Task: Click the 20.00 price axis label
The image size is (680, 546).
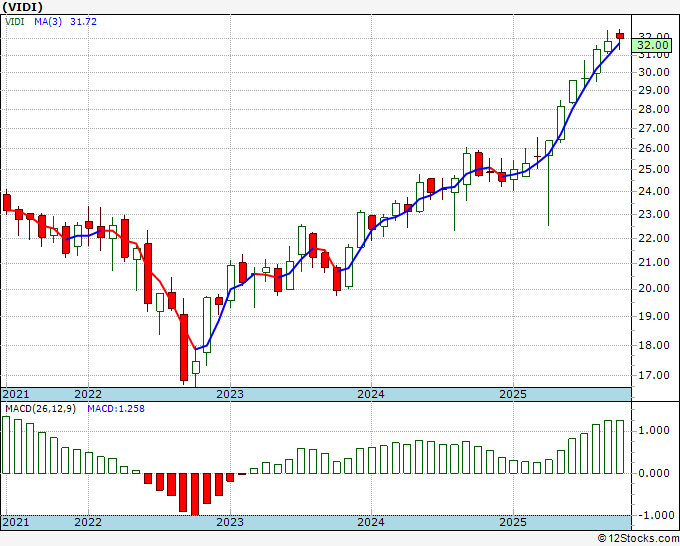Action: pyautogui.click(x=654, y=288)
